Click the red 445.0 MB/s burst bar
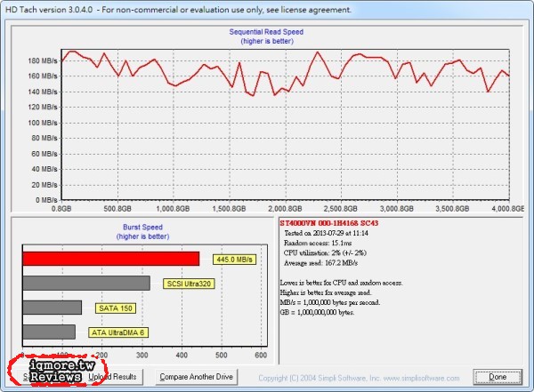 [111, 259]
